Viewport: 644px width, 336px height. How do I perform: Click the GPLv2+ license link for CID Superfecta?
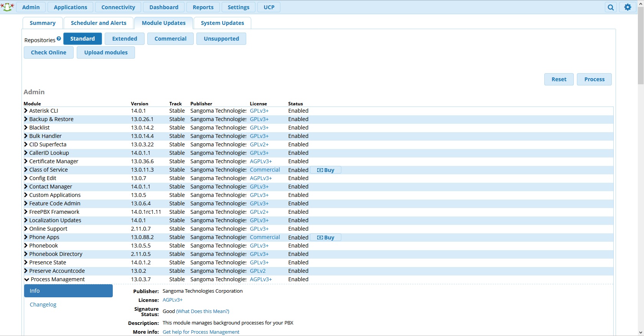259,144
